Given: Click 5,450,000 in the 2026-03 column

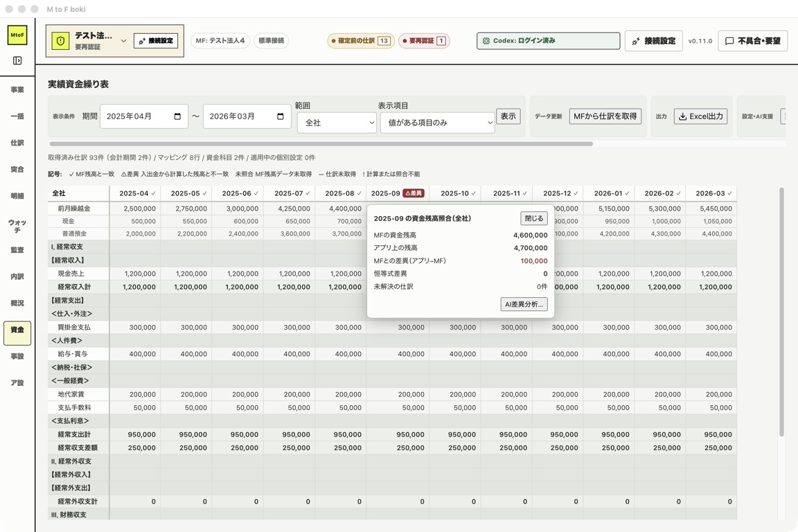Looking at the screenshot, I should tap(716, 209).
